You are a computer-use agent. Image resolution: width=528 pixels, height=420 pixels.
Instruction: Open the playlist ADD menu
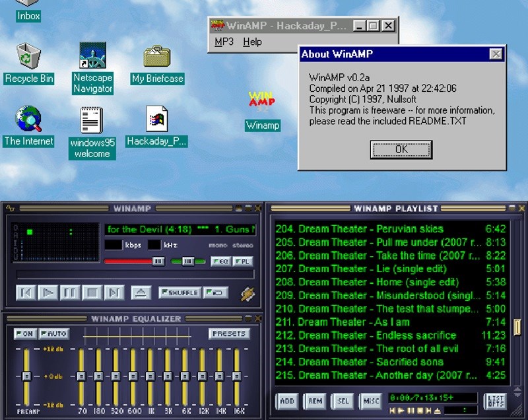tap(287, 401)
